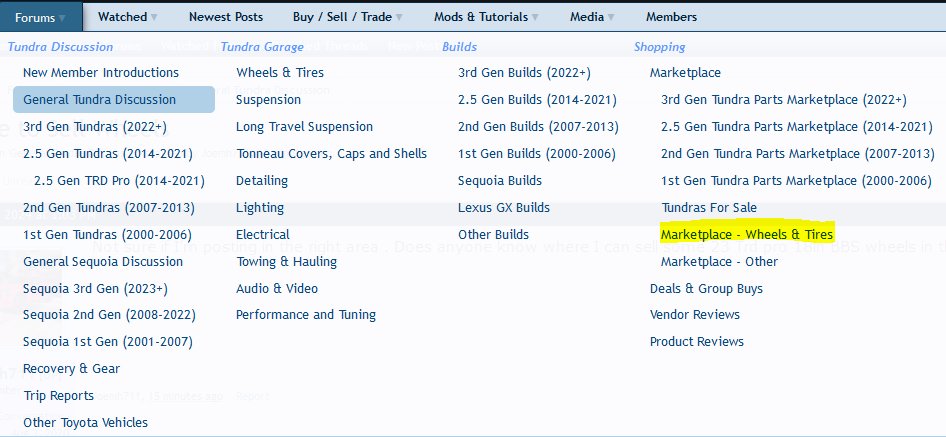Open Tundras For Sale forum
This screenshot has height=437, width=946.
click(x=709, y=208)
